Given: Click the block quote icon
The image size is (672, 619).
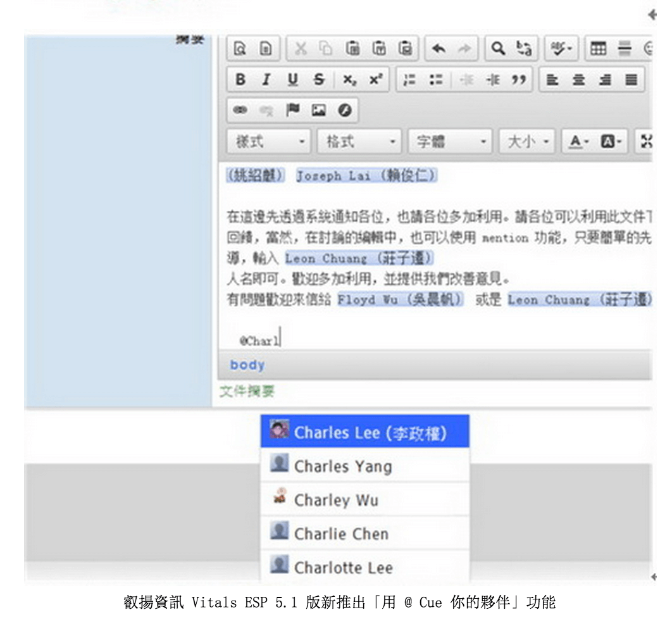Looking at the screenshot, I should tap(518, 80).
